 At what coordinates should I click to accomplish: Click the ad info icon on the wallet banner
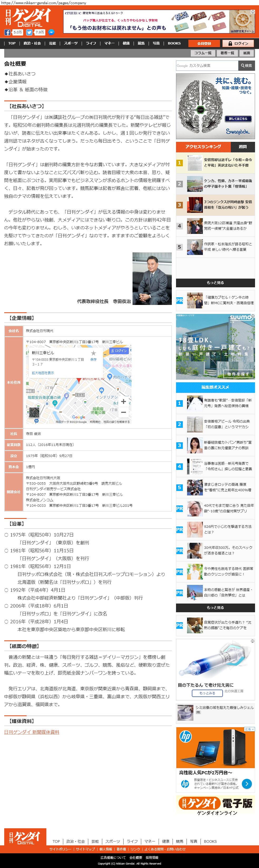[x=253, y=12]
